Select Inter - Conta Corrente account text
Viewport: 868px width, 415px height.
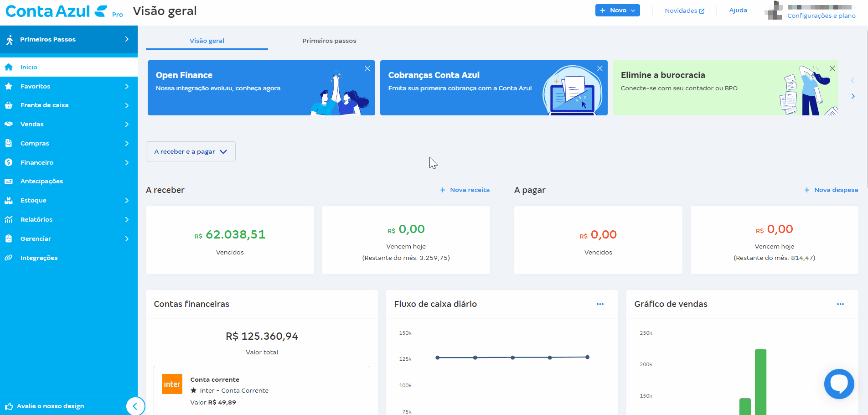(x=234, y=390)
